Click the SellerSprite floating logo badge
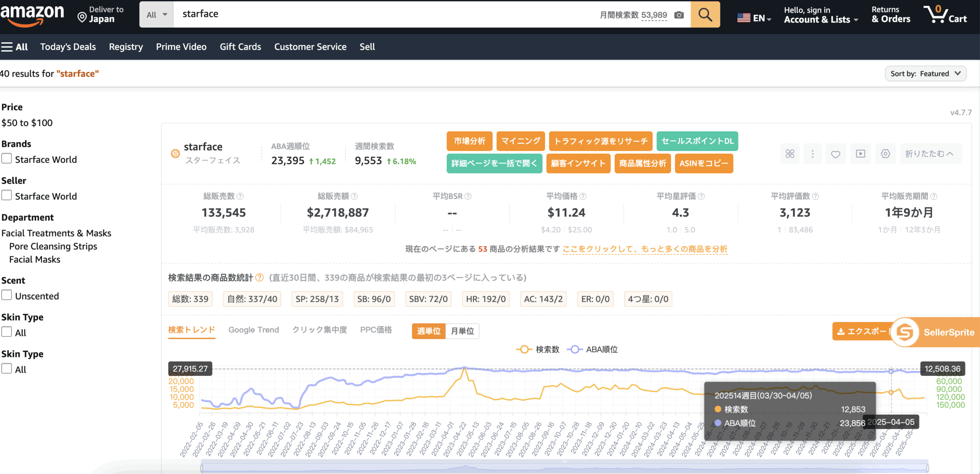The image size is (980, 474). 905,332
